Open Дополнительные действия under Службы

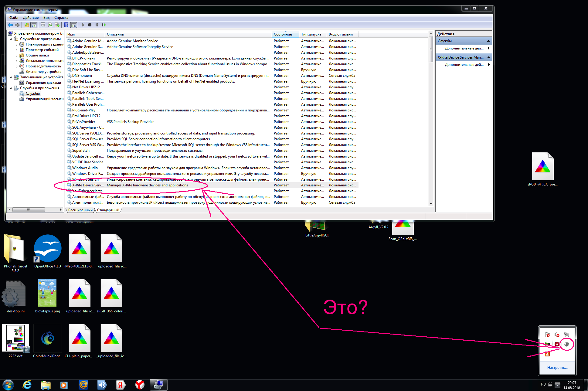click(x=464, y=48)
